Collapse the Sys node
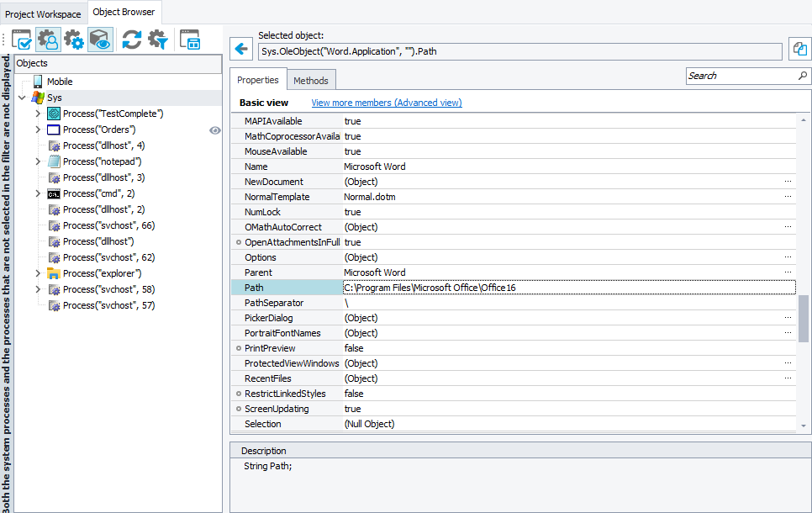This screenshot has width=812, height=513. 23,97
